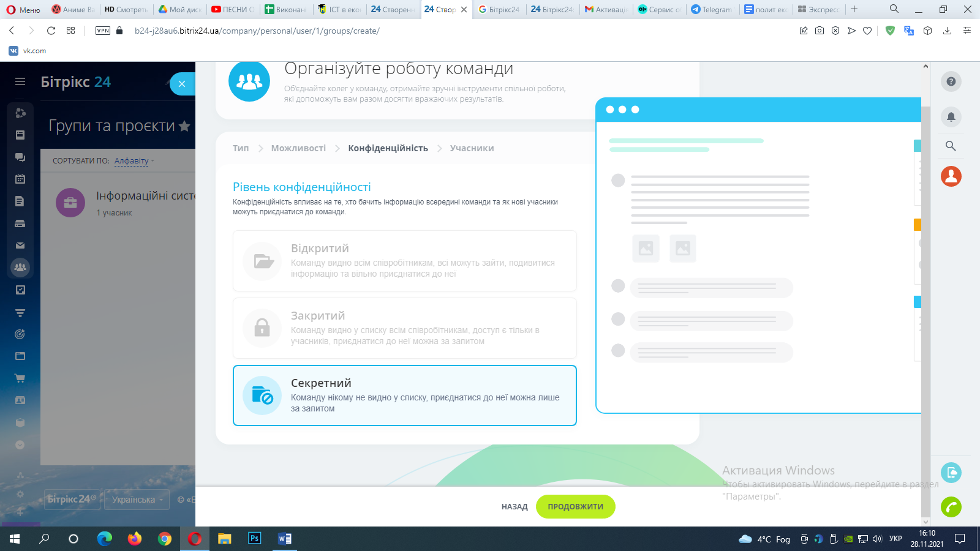Open Bitrix24 help question icon
The height and width of the screenshot is (551, 980).
click(x=951, y=81)
